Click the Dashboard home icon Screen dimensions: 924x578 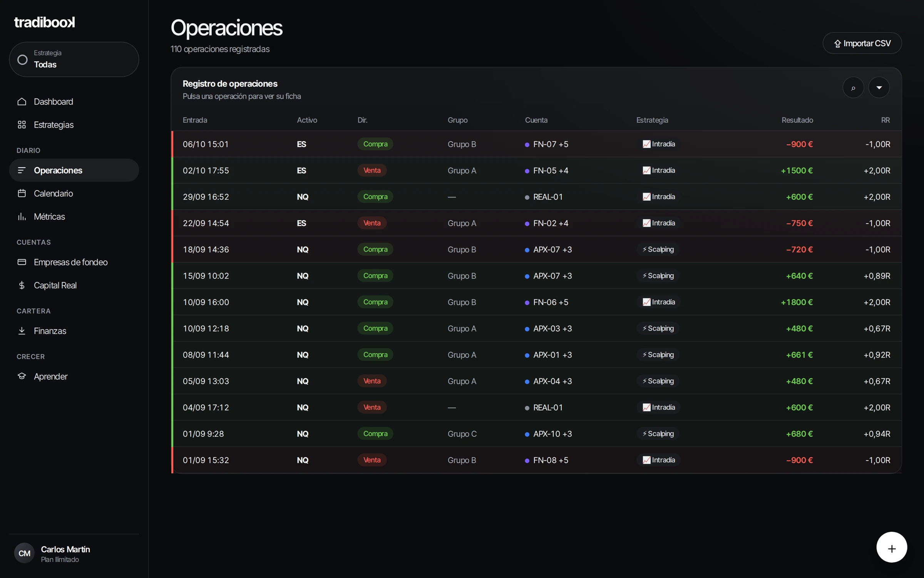(22, 102)
